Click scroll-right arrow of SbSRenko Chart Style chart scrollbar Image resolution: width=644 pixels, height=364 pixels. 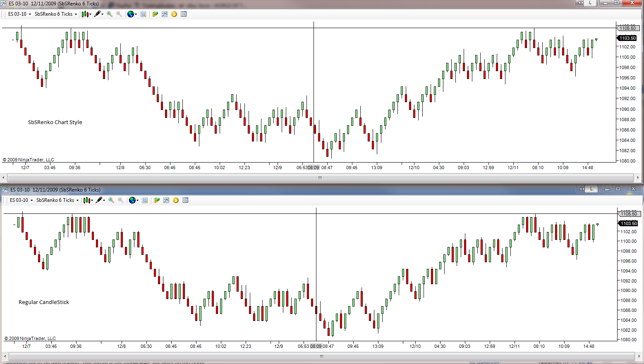coord(638,177)
